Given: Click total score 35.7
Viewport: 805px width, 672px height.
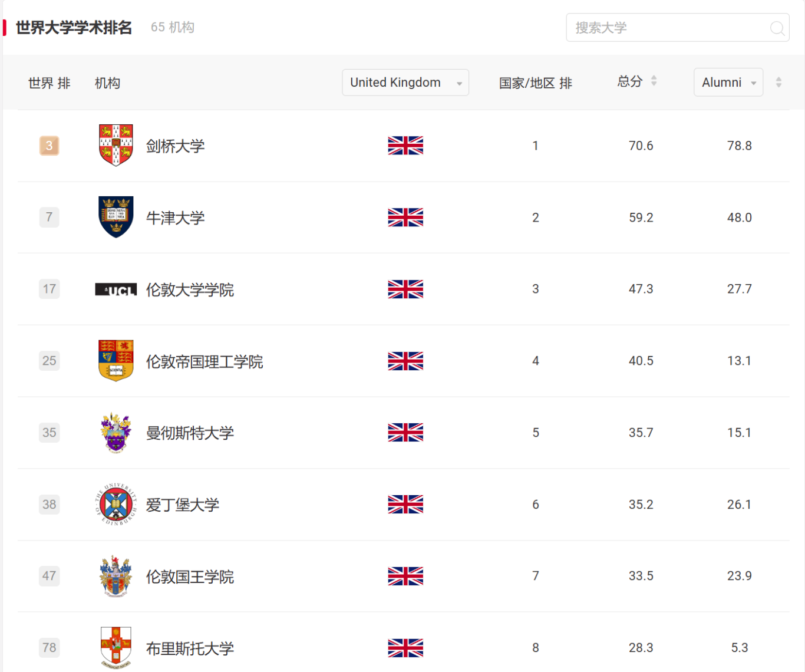Looking at the screenshot, I should (x=641, y=433).
